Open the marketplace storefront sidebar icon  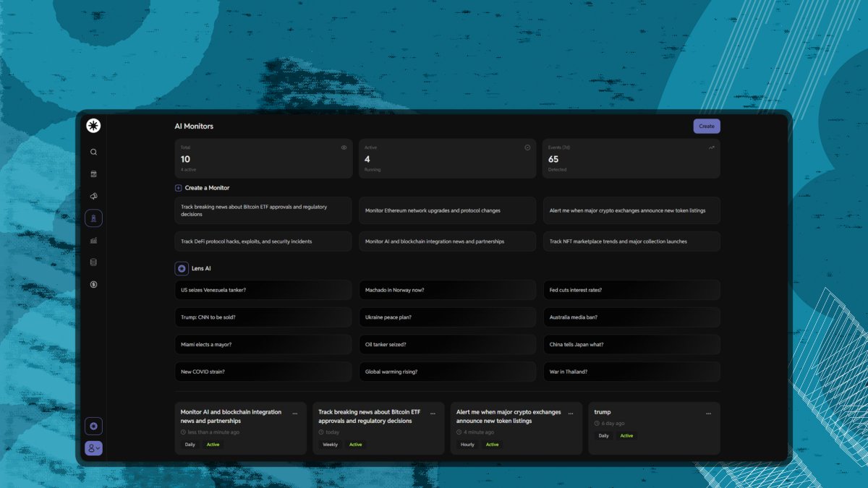(x=93, y=174)
